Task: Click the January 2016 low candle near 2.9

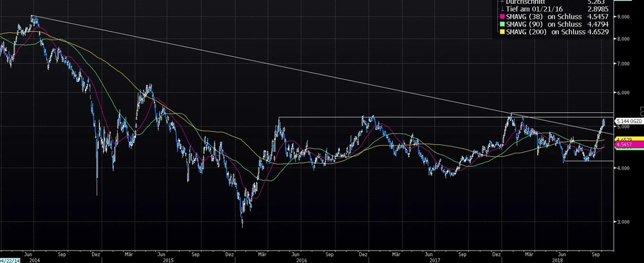Action: [242, 224]
